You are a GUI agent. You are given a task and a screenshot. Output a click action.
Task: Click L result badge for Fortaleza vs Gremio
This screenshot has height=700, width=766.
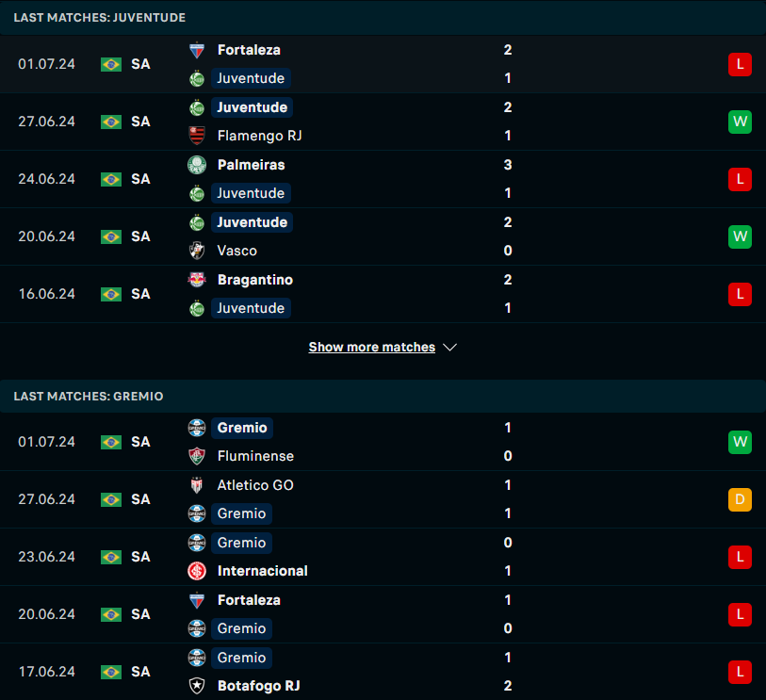click(740, 614)
